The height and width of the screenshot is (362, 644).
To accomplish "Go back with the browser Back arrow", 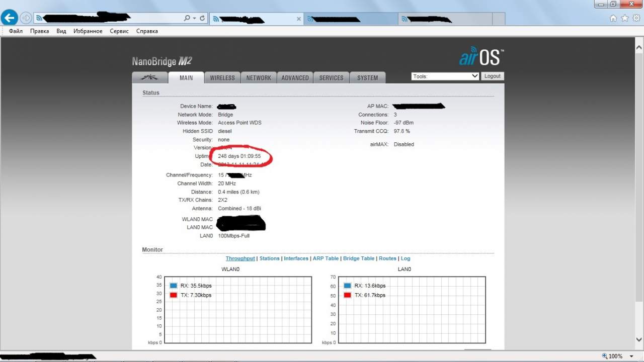I will click(x=10, y=18).
